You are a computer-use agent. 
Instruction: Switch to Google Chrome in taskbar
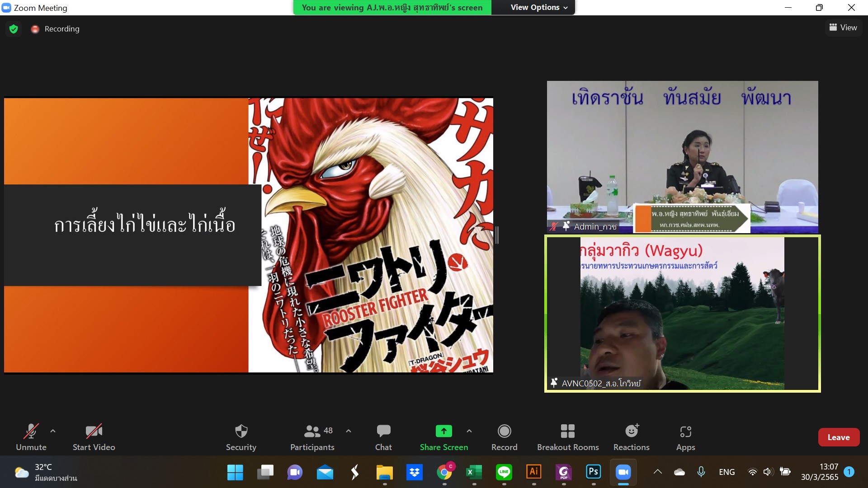[444, 472]
